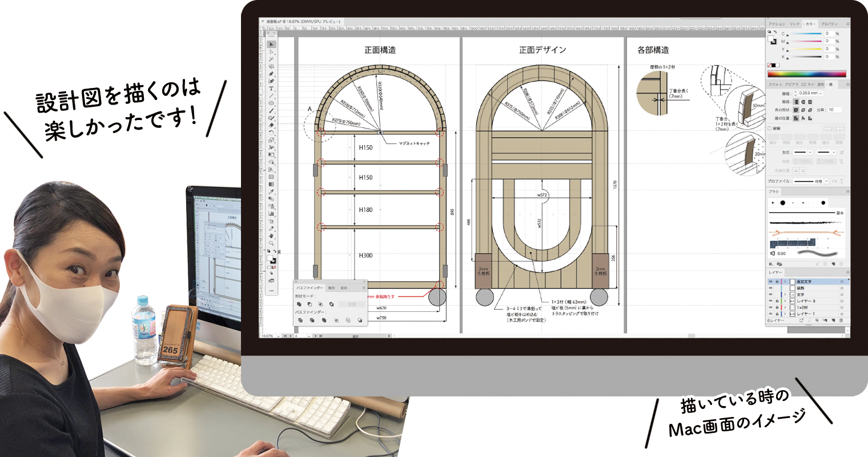Expand the レイヤー 1 layer
The image size is (868, 457).
click(785, 314)
